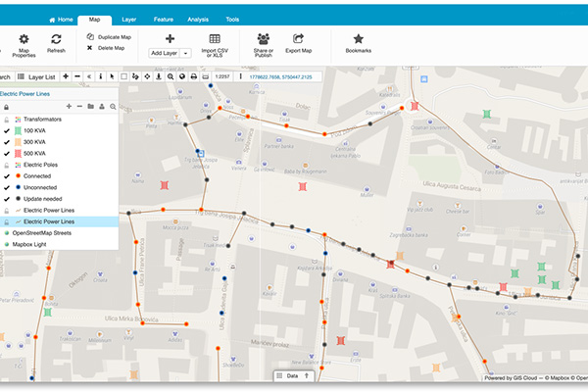Click the 500 KVA red swatch

point(18,154)
